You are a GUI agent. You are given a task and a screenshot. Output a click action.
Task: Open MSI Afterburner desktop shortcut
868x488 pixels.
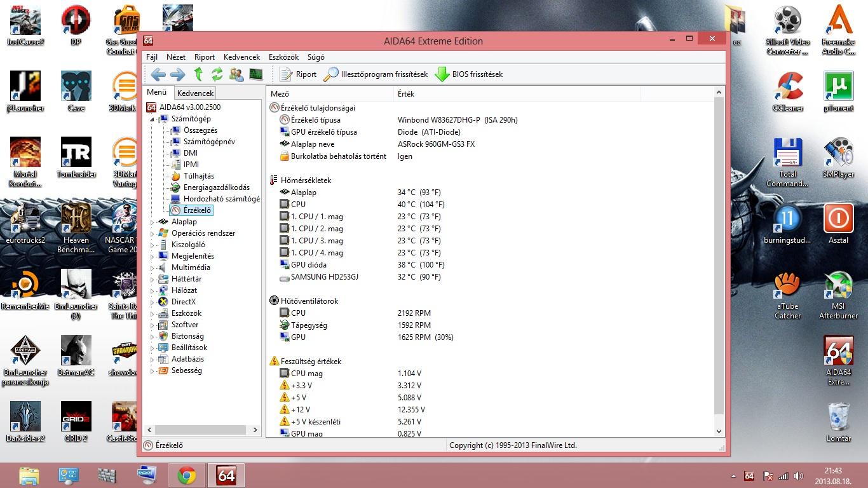click(x=838, y=295)
